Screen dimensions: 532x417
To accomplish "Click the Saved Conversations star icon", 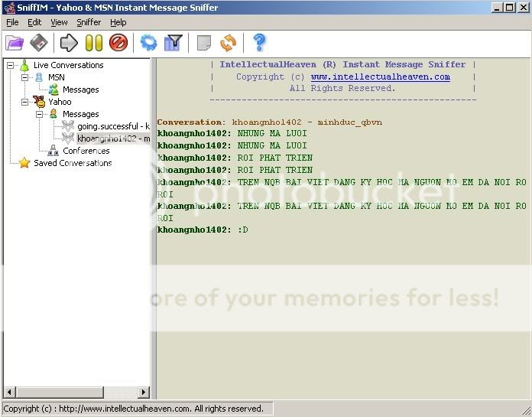I will tap(24, 163).
